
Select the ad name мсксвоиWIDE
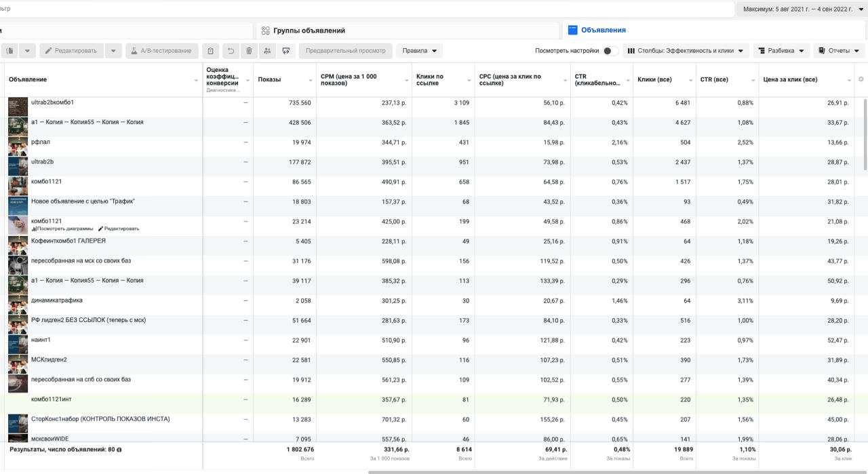(50, 439)
